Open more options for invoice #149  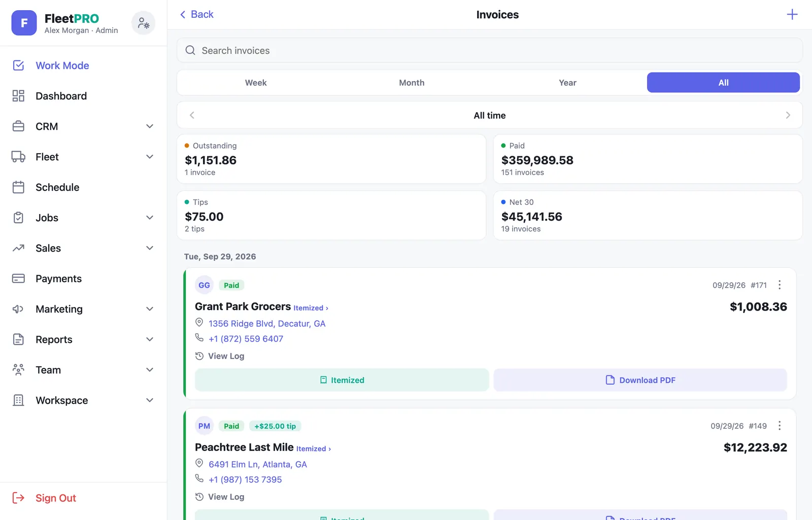780,426
